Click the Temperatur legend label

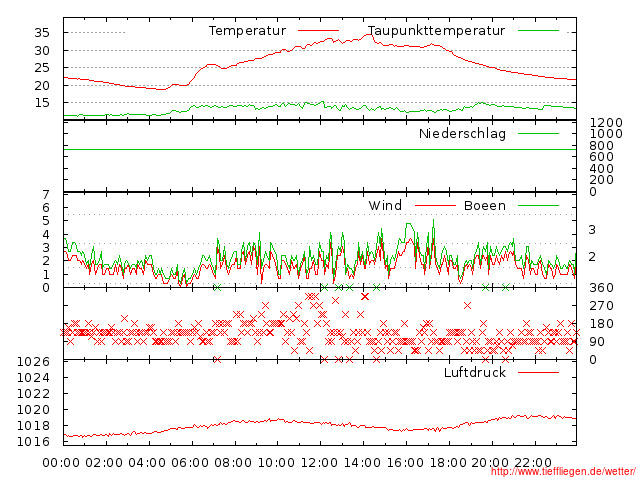tap(247, 31)
